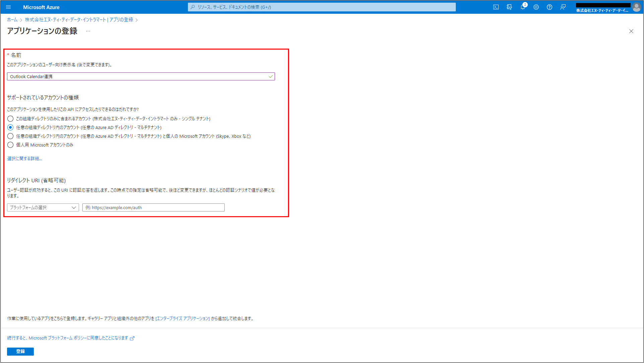Viewport: 644px width, 363px height.
Task: Click the Microsoft Azure logo text
Action: click(41, 7)
